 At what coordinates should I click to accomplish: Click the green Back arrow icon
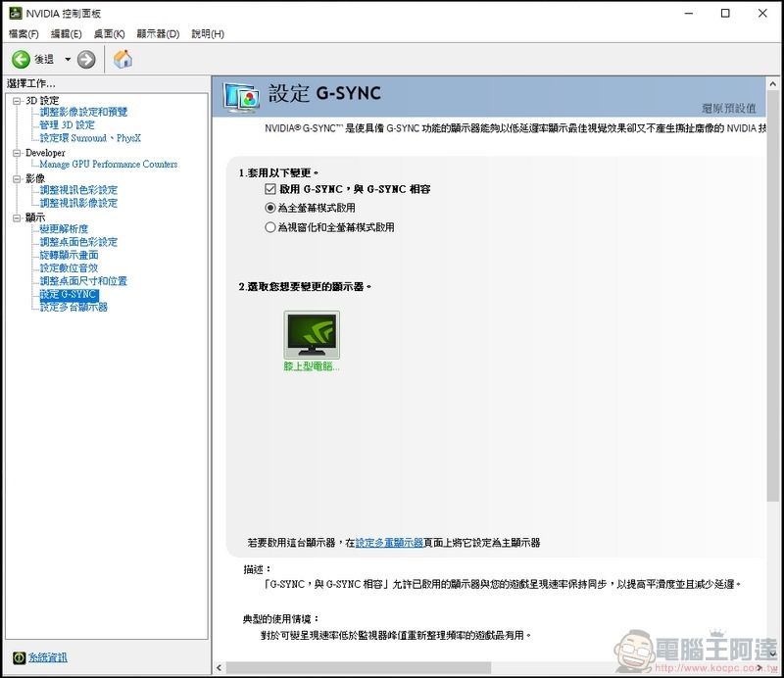21,60
